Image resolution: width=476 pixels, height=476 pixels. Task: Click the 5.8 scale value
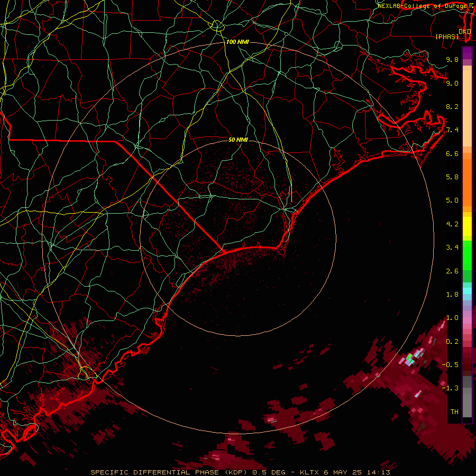[452, 177]
